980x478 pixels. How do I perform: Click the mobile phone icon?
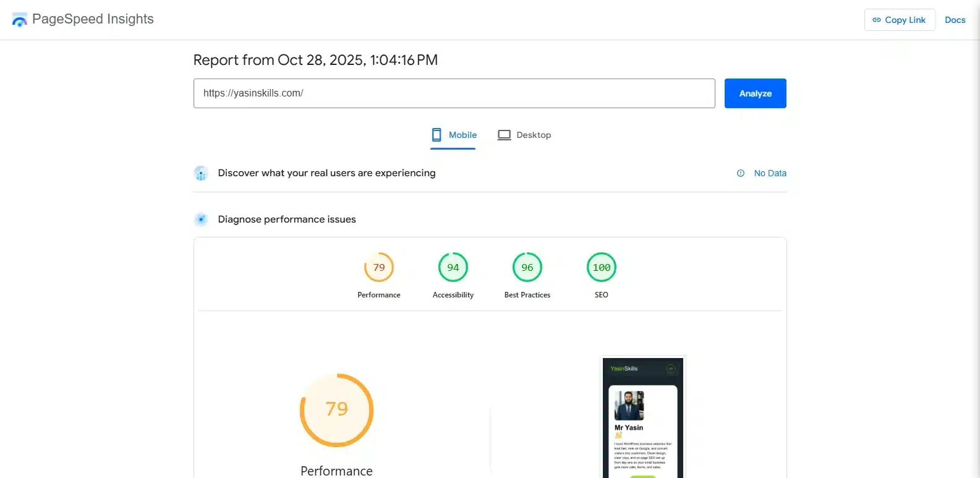point(437,135)
